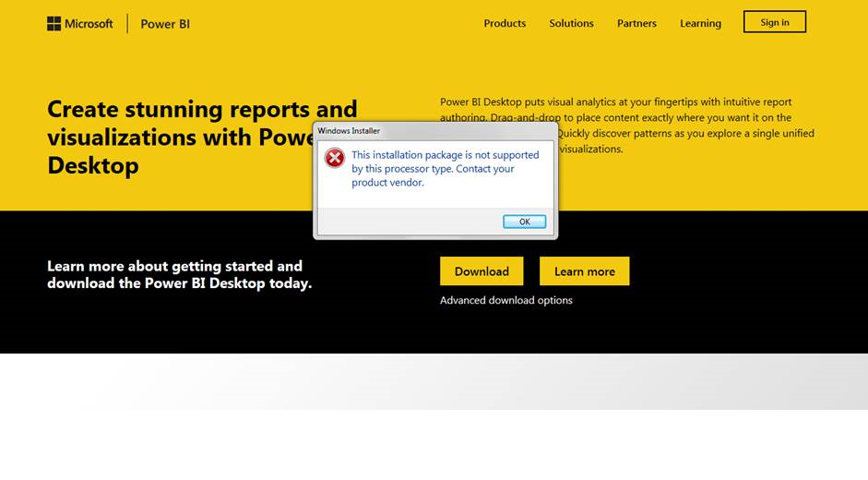The height and width of the screenshot is (480, 868).
Task: Click the Microsoft logo
Action: (79, 24)
